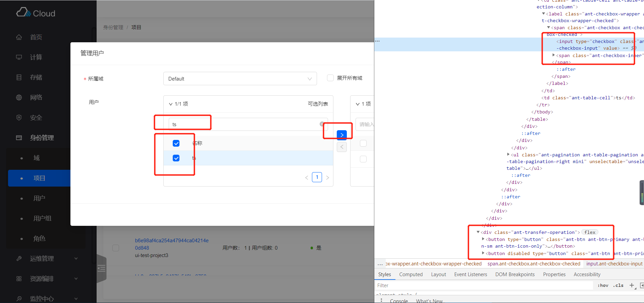The width and height of the screenshot is (644, 303).
Task: Click page number 1 button
Action: [317, 177]
